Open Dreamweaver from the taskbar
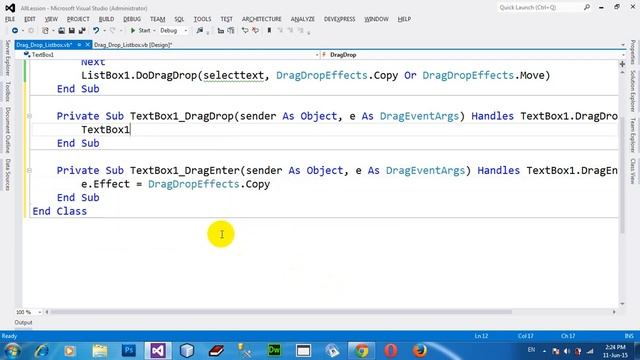The height and width of the screenshot is (360, 640). (x=274, y=350)
